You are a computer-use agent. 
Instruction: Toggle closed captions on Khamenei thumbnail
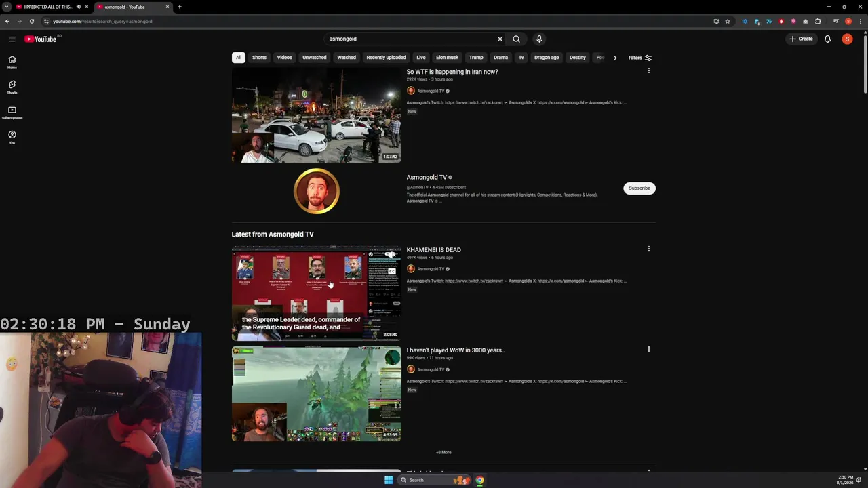(392, 271)
